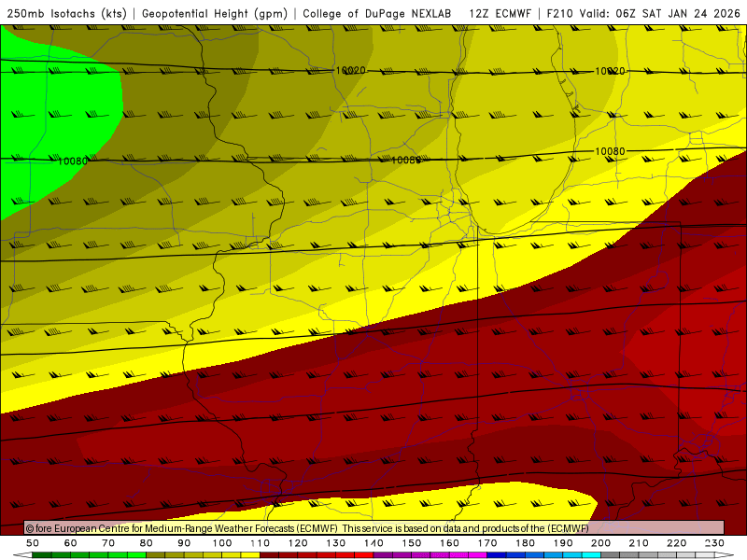Click the cyan legend swatch
This screenshot has height=560, width=747.
click(x=591, y=554)
